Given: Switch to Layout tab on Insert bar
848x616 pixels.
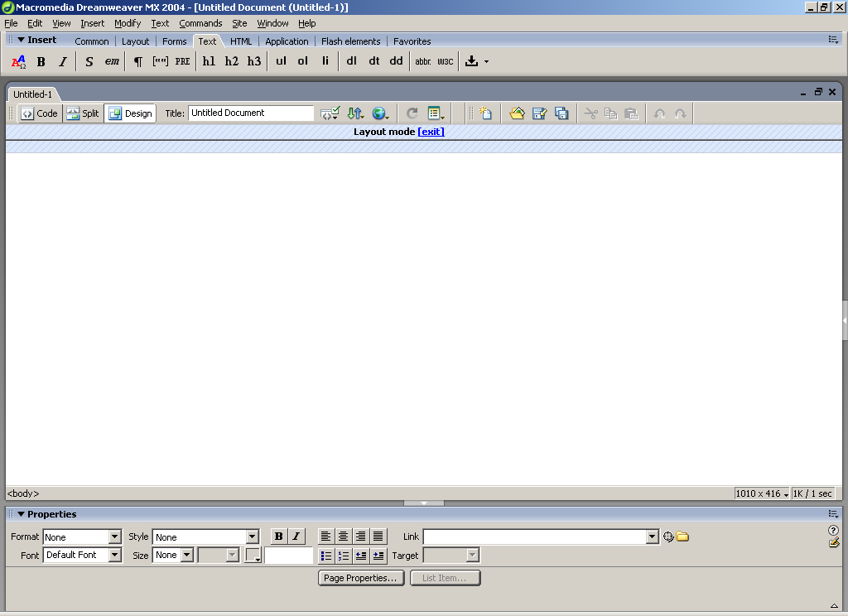Looking at the screenshot, I should pos(135,41).
